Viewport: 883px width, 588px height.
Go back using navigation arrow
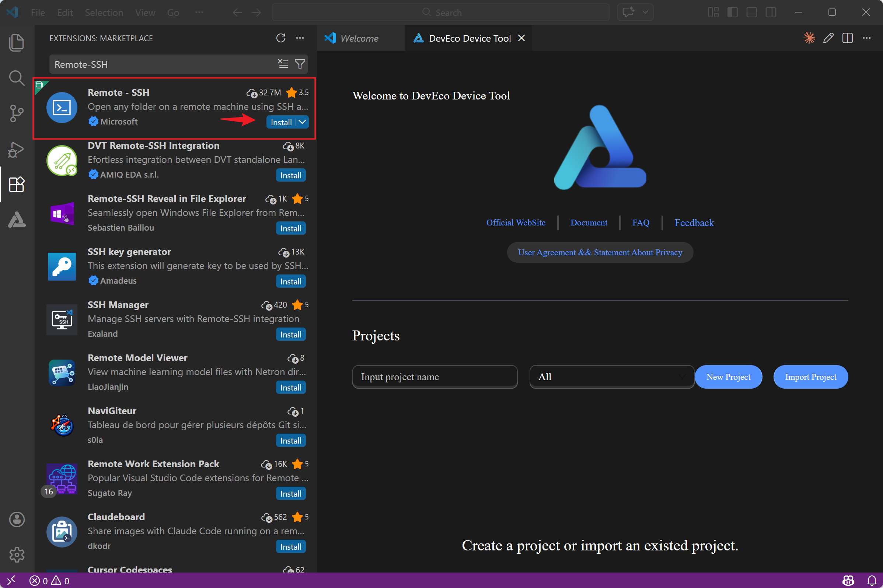[237, 13]
